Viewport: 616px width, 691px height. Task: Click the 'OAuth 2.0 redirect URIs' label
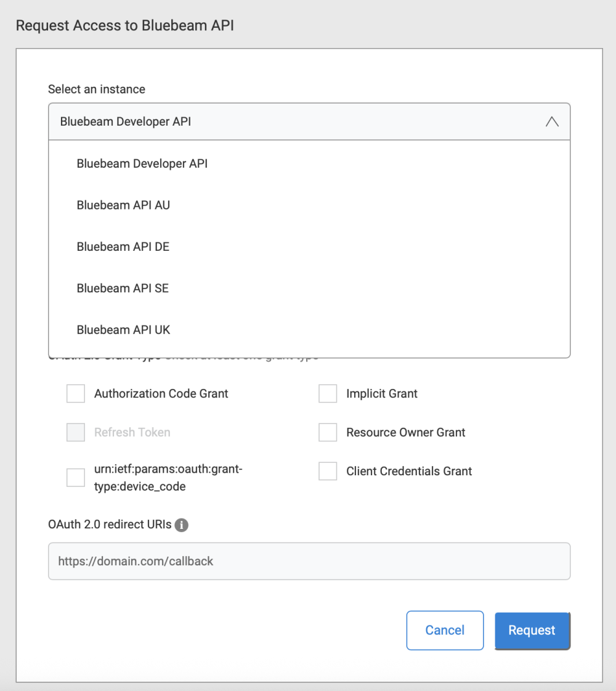[x=110, y=525]
